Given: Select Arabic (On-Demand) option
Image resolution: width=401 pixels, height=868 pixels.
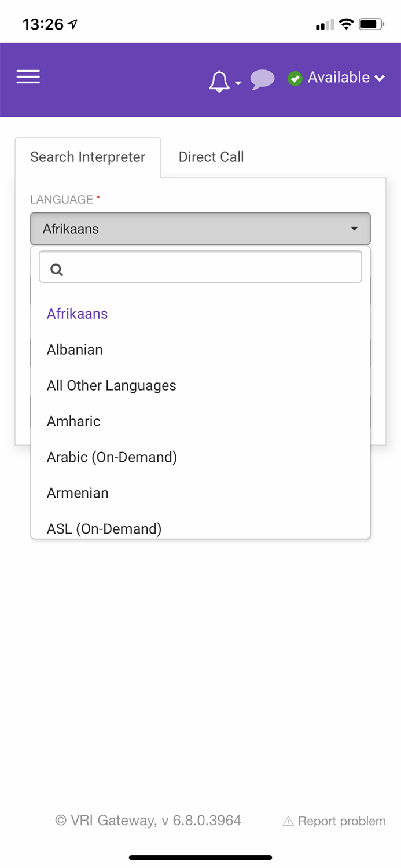Looking at the screenshot, I should (112, 457).
